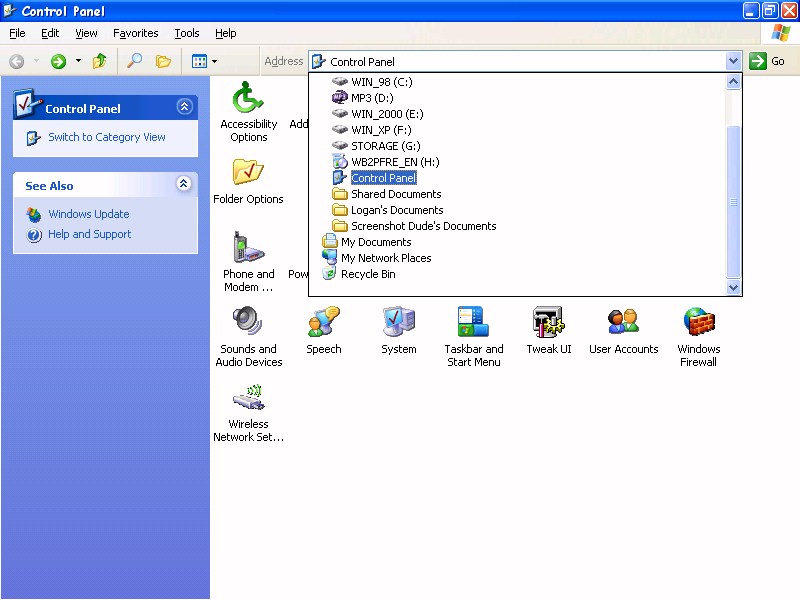Viewport: 800px width, 600px height.
Task: Switch to Category View link
Action: (107, 137)
